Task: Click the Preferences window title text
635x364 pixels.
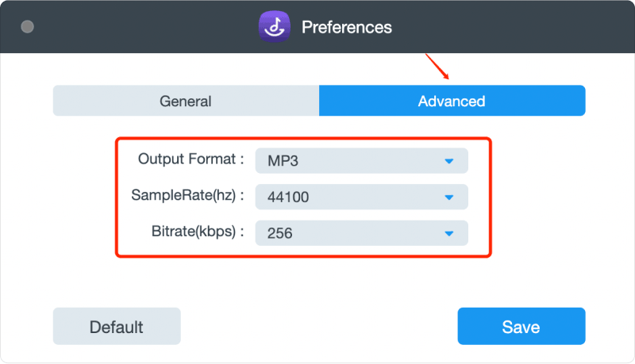Action: [347, 28]
